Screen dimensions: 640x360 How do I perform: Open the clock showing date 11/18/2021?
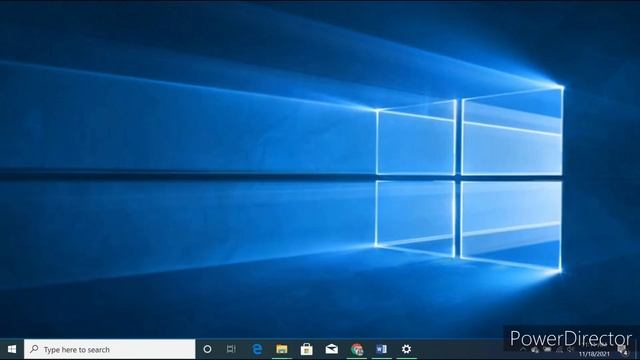[x=594, y=350]
